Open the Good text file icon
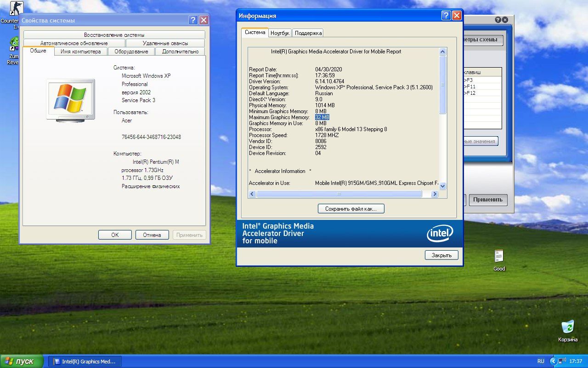The width and height of the screenshot is (588, 368). coord(499,260)
